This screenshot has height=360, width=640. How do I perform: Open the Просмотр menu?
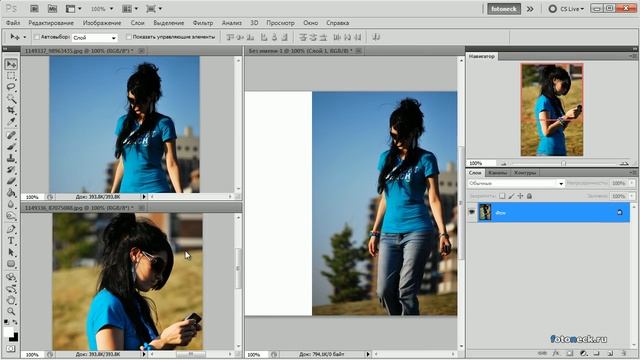click(280, 23)
